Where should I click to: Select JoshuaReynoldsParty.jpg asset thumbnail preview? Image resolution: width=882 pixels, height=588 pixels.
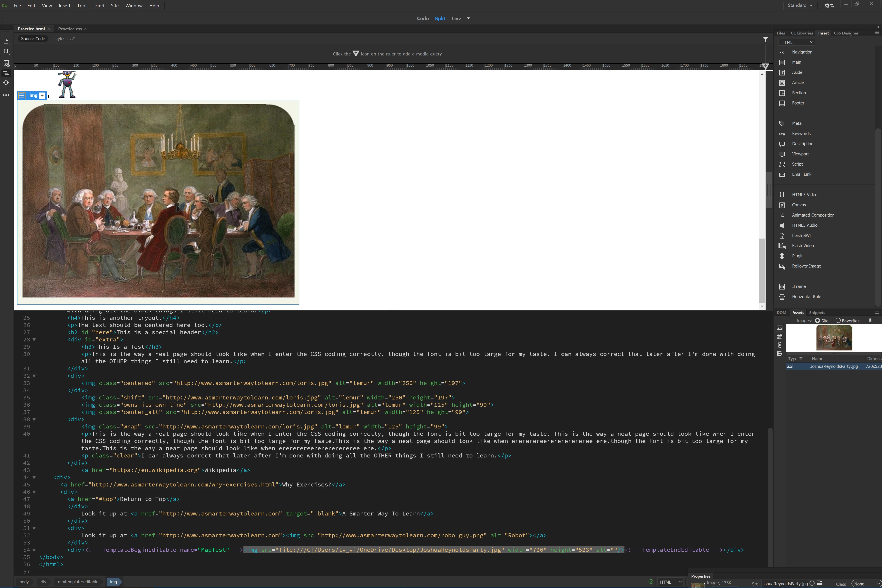(x=834, y=338)
